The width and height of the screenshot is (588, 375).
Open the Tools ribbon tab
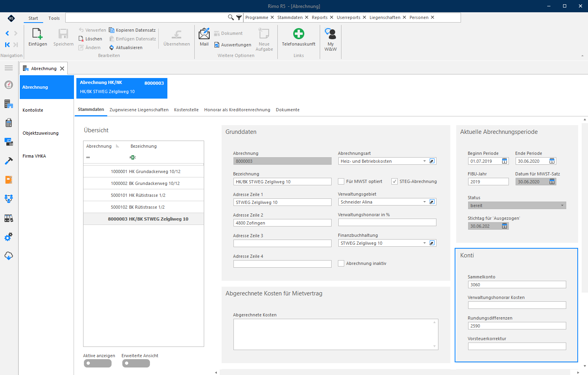coord(54,18)
